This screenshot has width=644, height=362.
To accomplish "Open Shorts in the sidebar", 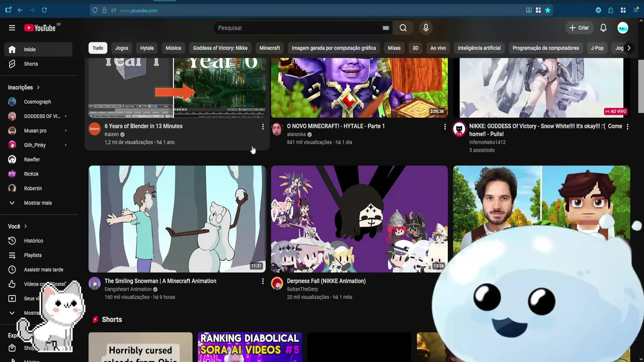I will pos(38,64).
